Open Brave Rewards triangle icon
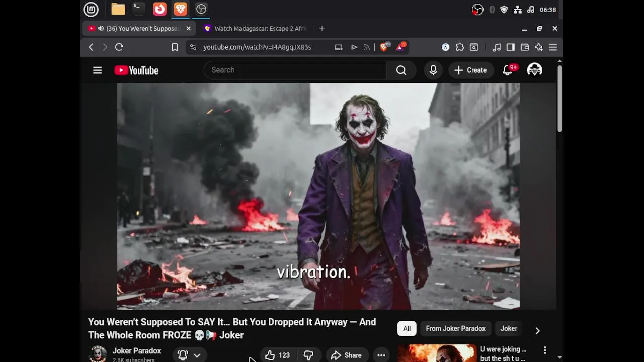Screen dimensions: 644x362 click(400, 47)
